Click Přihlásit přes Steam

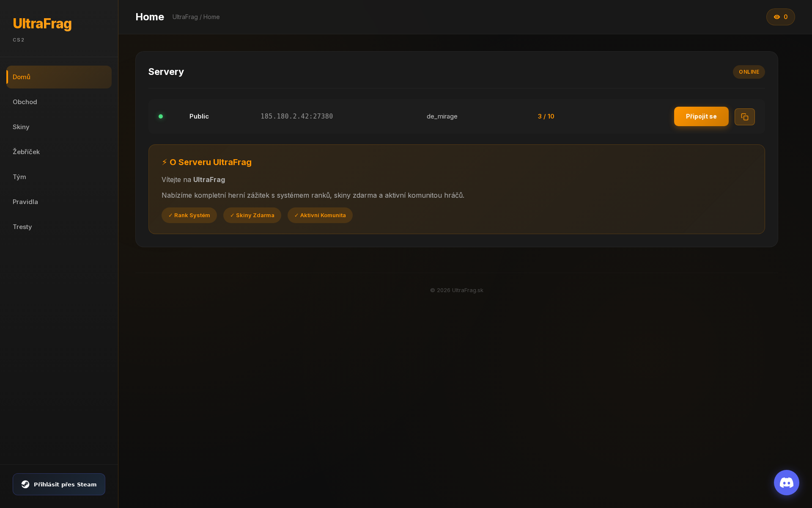[x=59, y=484]
